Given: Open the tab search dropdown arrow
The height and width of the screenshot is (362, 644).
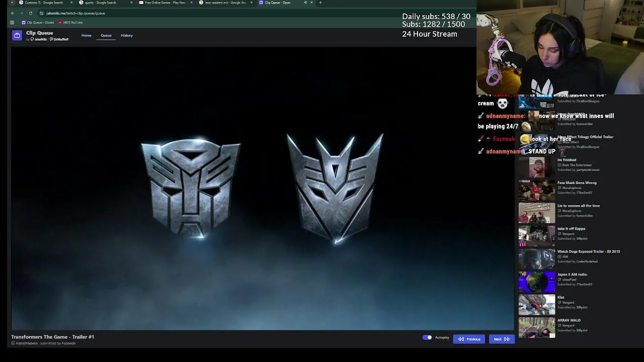Looking at the screenshot, I should [12, 3].
